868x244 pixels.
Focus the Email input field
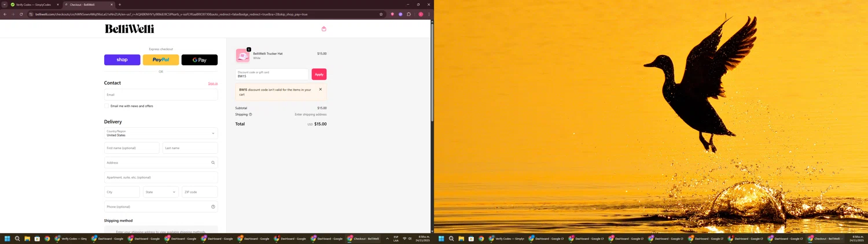(x=161, y=94)
